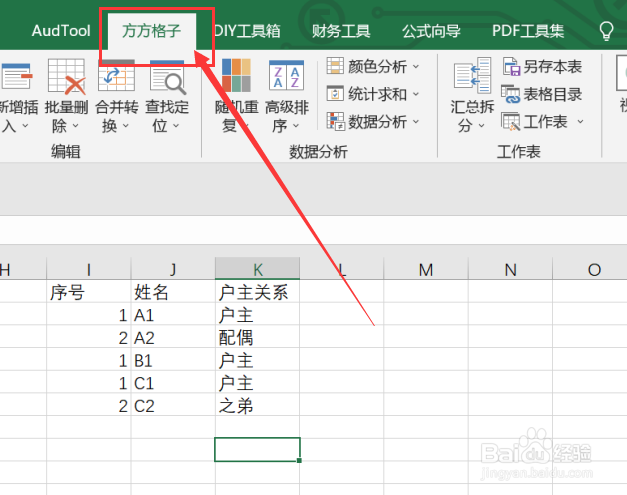Image resolution: width=627 pixels, height=495 pixels.
Task: Select column header J
Action: pos(173,269)
